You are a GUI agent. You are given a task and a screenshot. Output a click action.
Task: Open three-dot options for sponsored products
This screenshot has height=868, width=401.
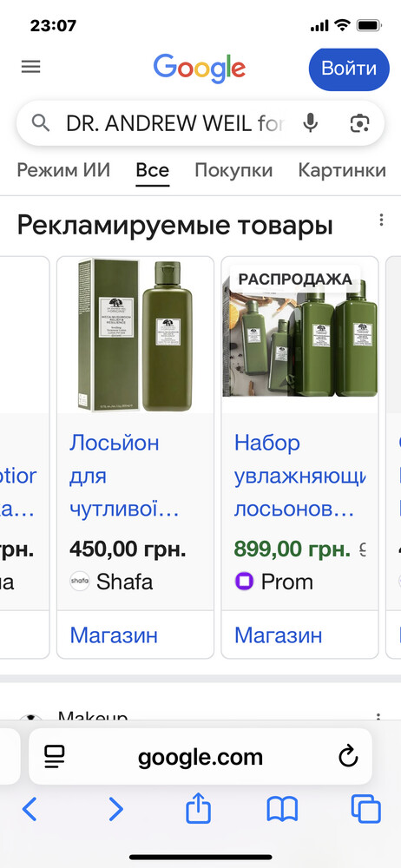click(381, 220)
